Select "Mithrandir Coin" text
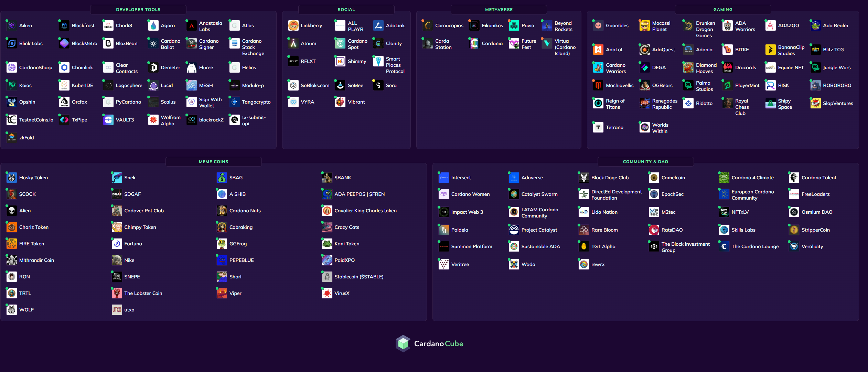The height and width of the screenshot is (372, 868). pos(36,260)
